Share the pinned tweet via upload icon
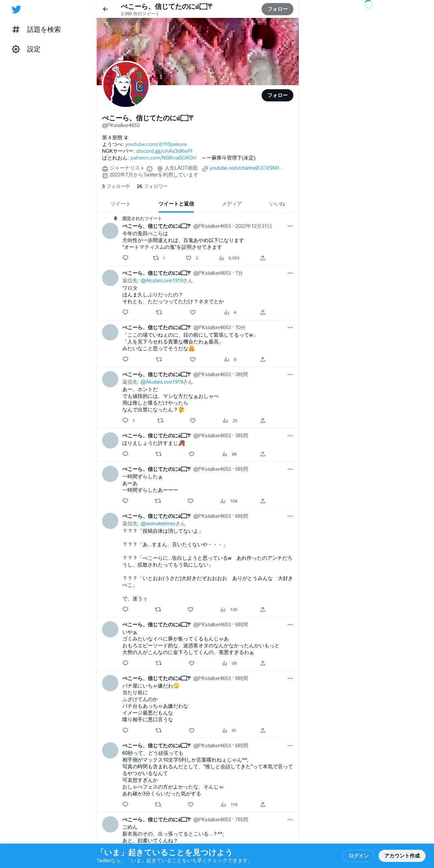The image size is (434, 868). pyautogui.click(x=263, y=258)
